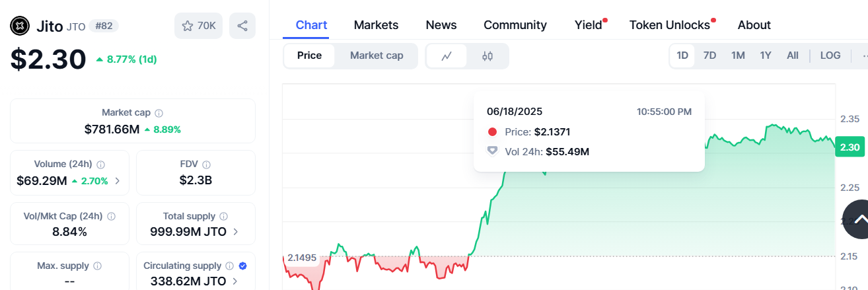Set chart range to 1Y
This screenshot has height=290, width=868.
point(766,55)
